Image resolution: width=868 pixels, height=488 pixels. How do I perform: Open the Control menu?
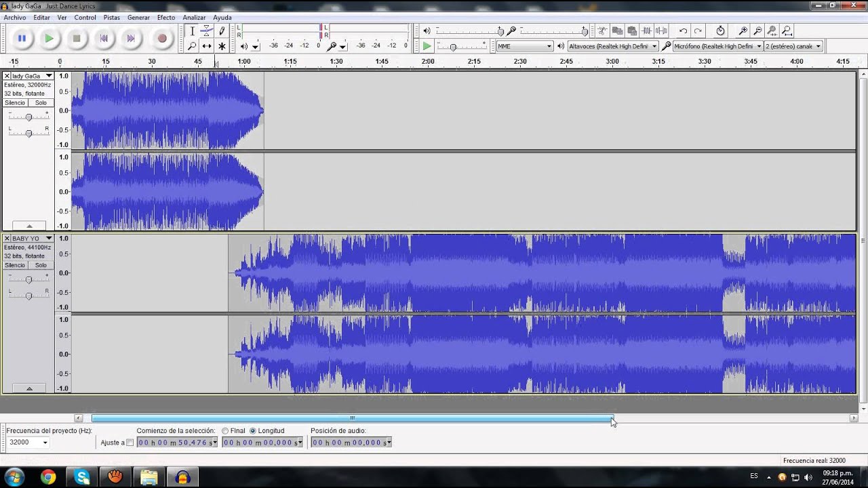pyautogui.click(x=85, y=18)
